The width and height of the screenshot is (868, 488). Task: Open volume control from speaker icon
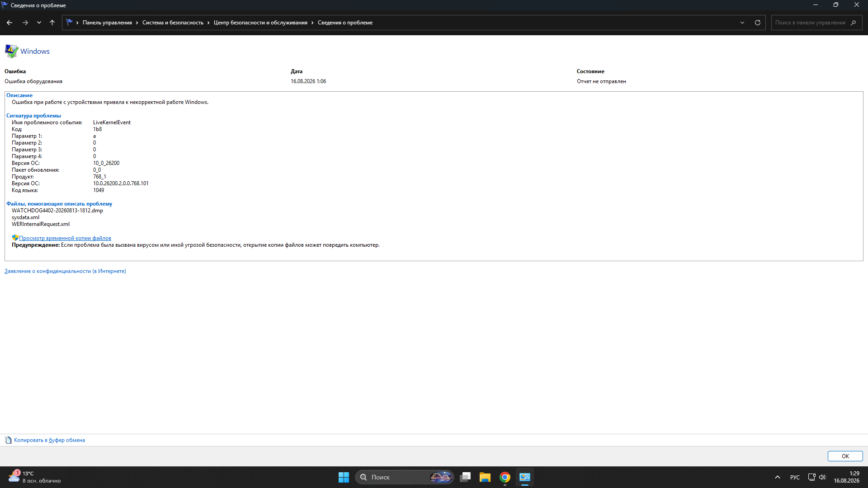(x=822, y=477)
